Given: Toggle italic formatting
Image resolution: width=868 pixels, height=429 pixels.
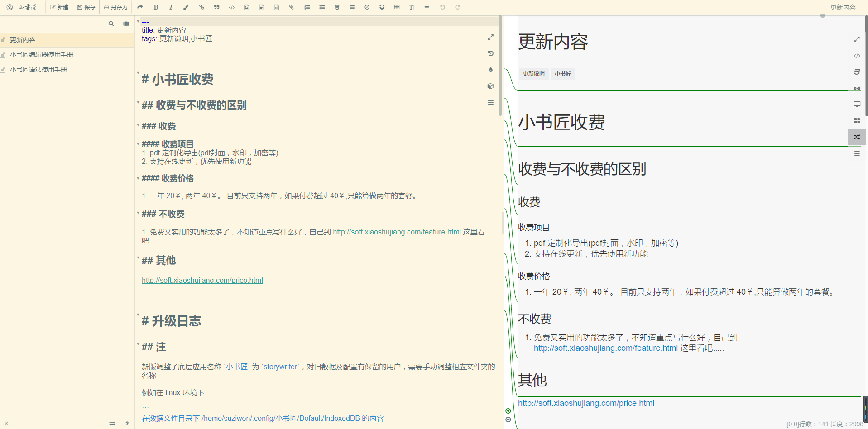Looking at the screenshot, I should click(171, 7).
